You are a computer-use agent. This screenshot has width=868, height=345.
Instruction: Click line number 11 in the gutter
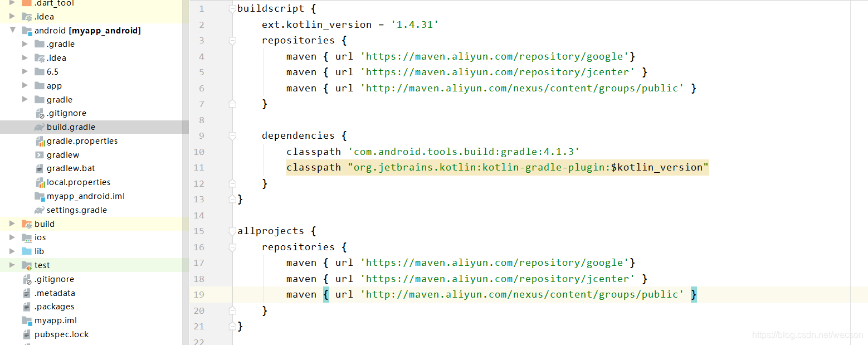tap(199, 167)
